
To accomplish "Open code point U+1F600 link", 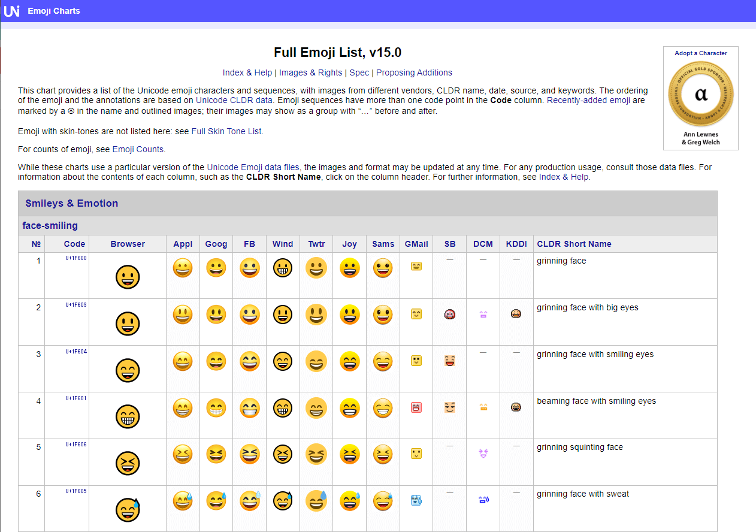I will pos(76,258).
